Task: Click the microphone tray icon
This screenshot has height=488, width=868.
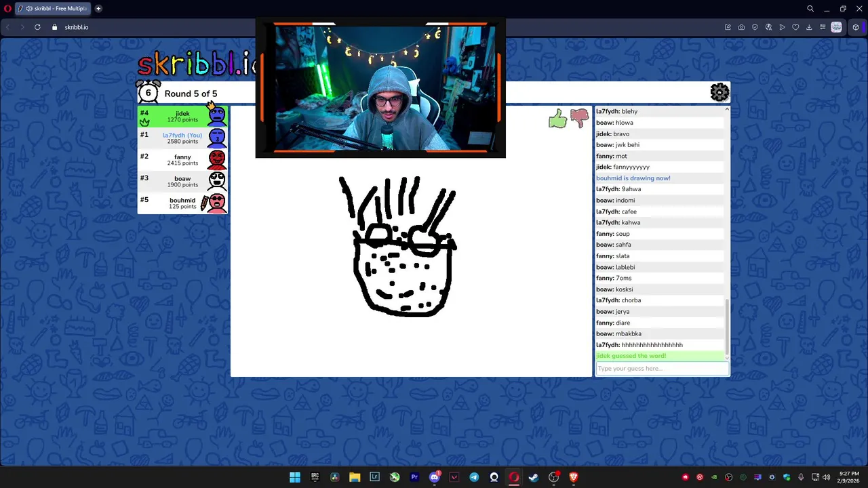Action: [x=801, y=477]
